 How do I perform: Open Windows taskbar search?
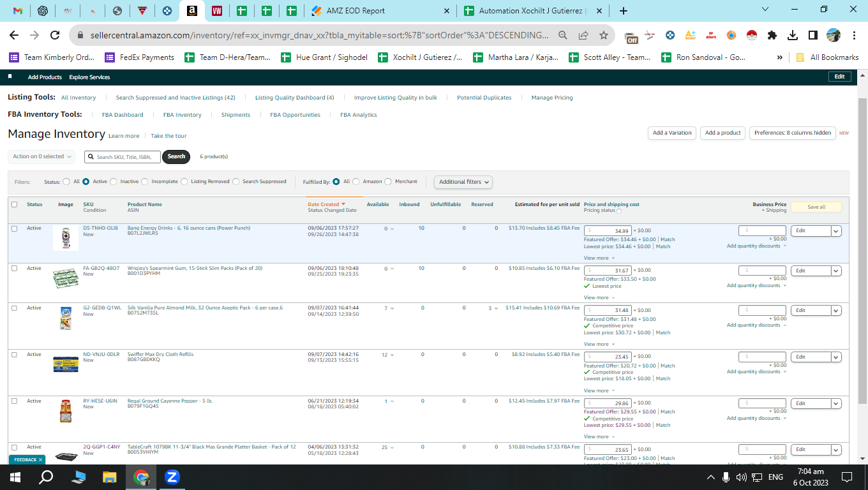pos(46,477)
